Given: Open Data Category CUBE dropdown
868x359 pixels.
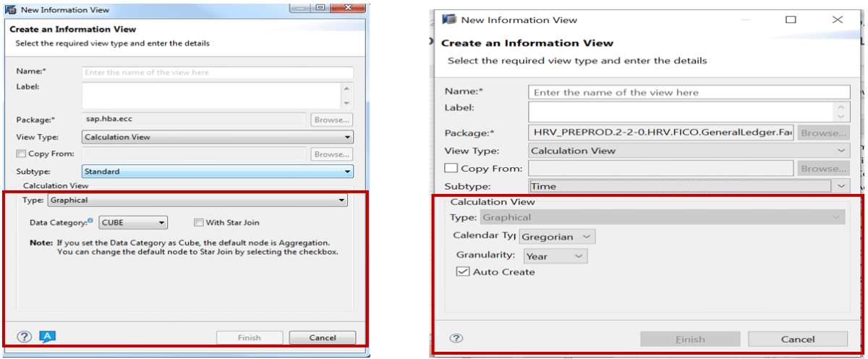Looking at the screenshot, I should [x=134, y=222].
